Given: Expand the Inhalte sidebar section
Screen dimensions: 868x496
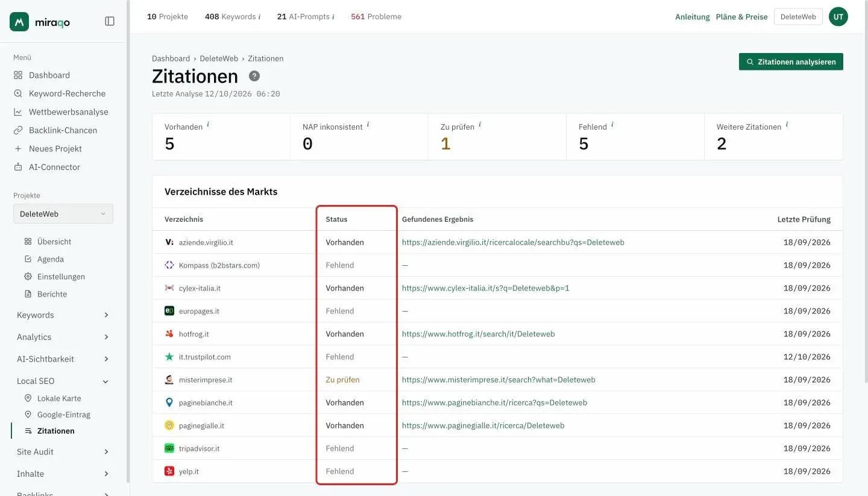Looking at the screenshot, I should [x=63, y=474].
